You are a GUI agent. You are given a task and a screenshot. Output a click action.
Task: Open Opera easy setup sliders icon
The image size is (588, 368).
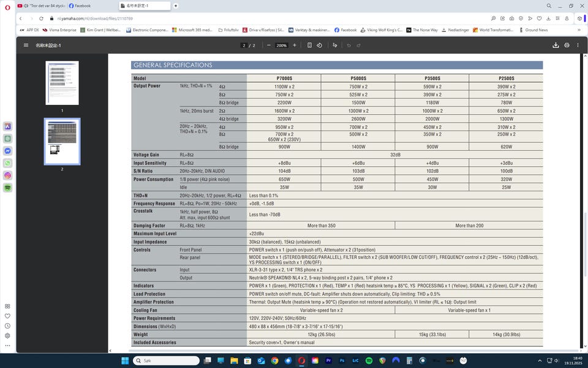pos(557,18)
